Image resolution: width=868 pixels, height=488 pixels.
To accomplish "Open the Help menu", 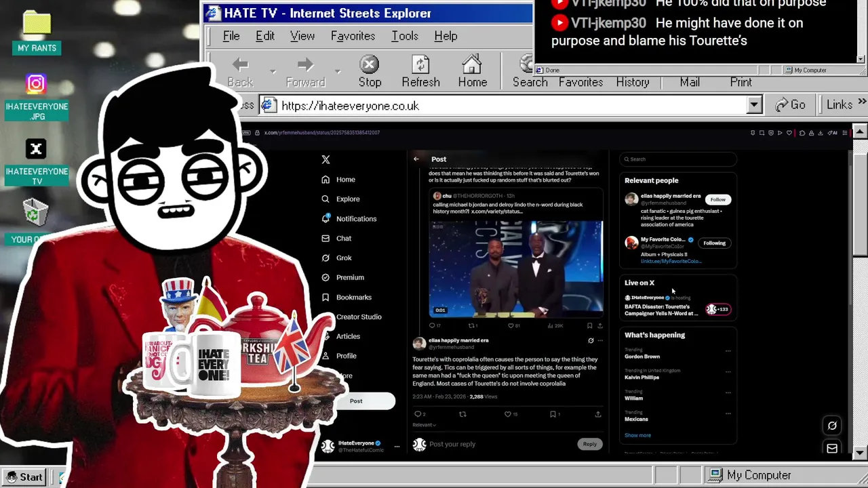I will [x=446, y=36].
